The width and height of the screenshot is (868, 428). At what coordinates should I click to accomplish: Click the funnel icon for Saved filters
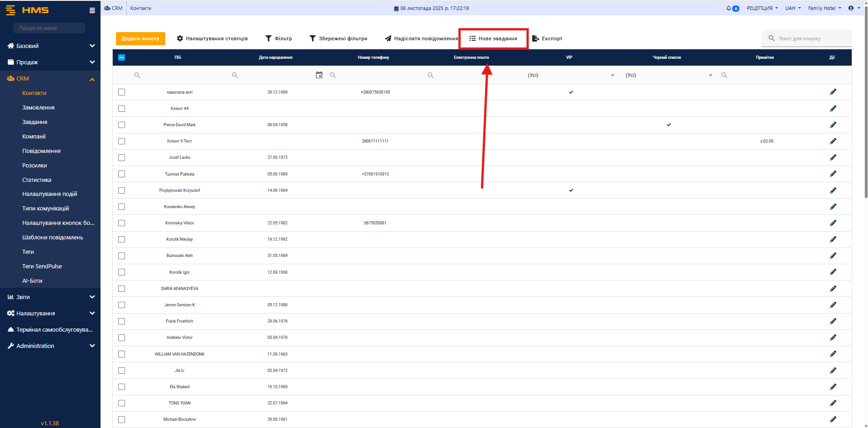[312, 38]
